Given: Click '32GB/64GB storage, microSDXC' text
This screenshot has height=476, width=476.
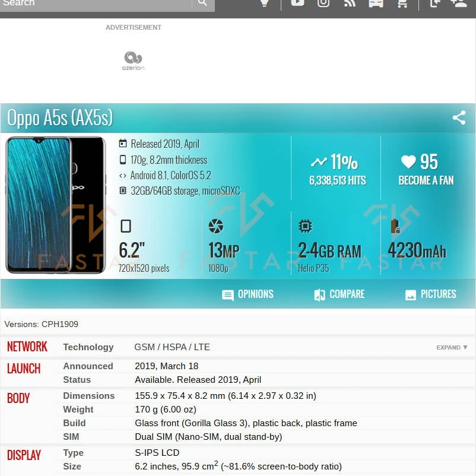Looking at the screenshot, I should point(185,191).
